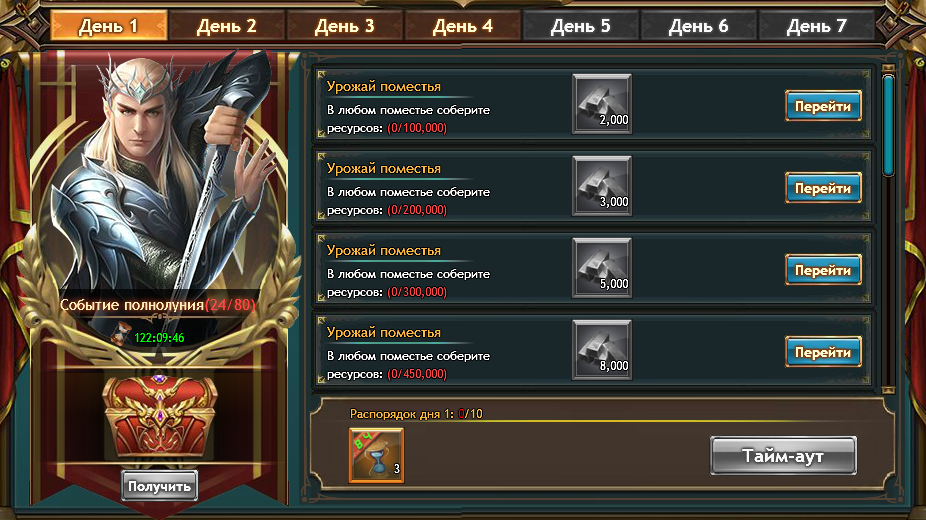Click the silver ingots reward icon showing 8,000
The height and width of the screenshot is (520, 926).
(x=602, y=350)
